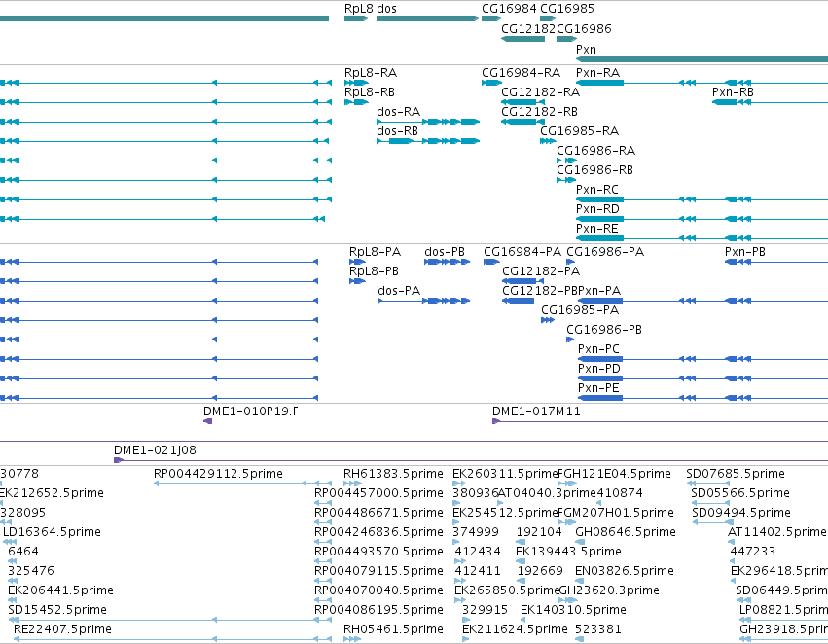
Task: Open EST GH08646.5prime
Action: [626, 533]
